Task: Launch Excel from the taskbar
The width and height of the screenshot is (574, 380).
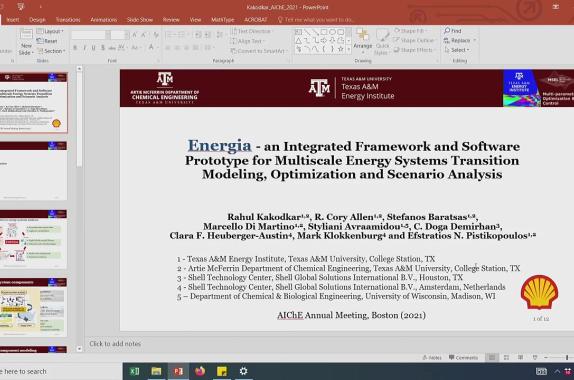Action: 134,371
